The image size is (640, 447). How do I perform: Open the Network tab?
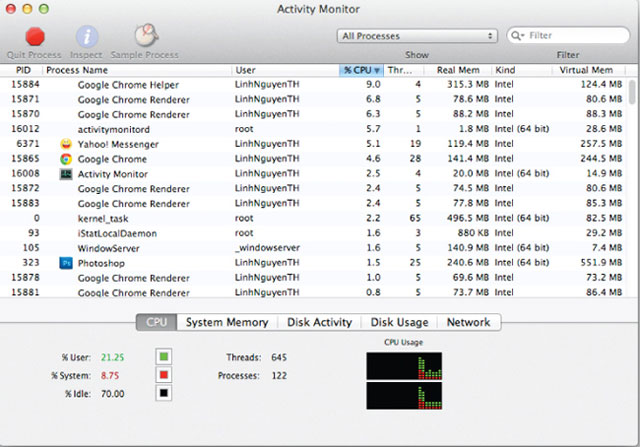(x=468, y=322)
